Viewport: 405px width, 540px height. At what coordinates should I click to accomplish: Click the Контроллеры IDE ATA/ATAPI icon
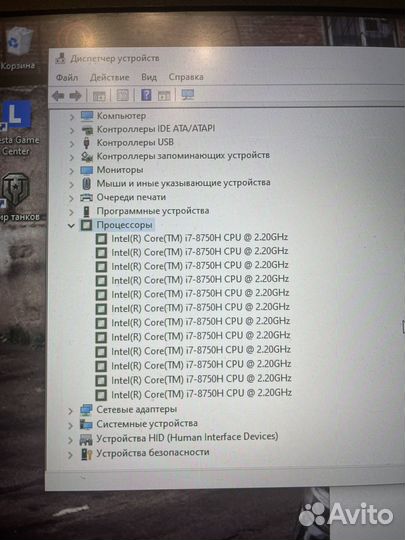(87, 130)
